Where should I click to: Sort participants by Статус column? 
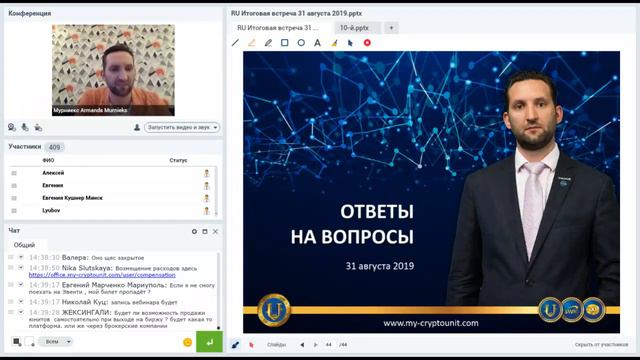(178, 160)
